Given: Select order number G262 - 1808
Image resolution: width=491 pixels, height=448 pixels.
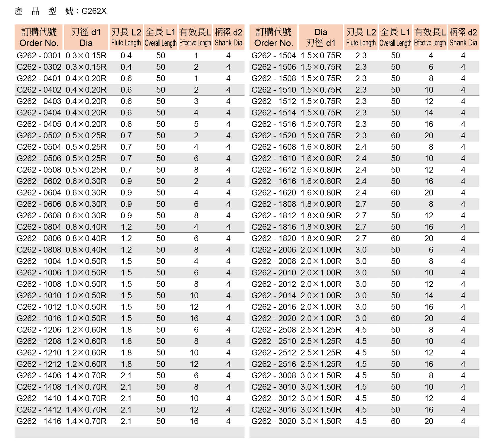Looking at the screenshot, I should point(274,204).
